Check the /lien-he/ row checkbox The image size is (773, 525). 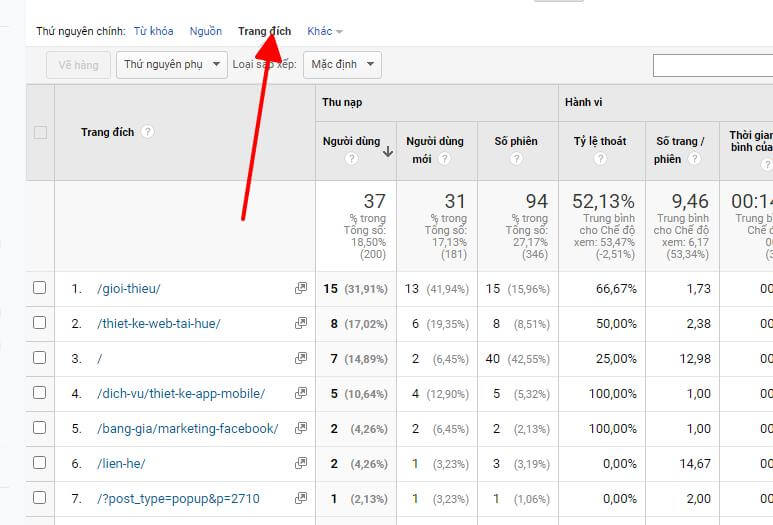[39, 462]
